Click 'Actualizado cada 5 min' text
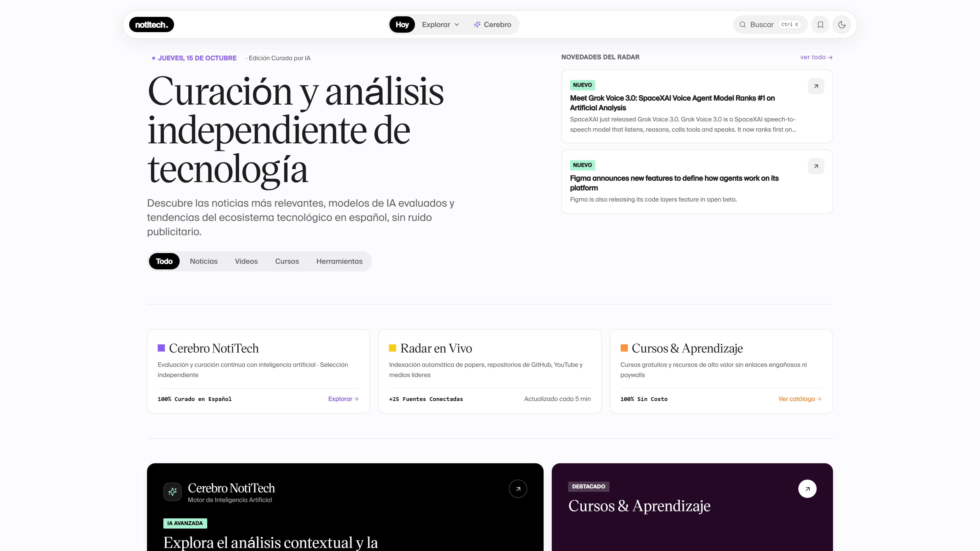This screenshot has width=980, height=551. tap(557, 399)
